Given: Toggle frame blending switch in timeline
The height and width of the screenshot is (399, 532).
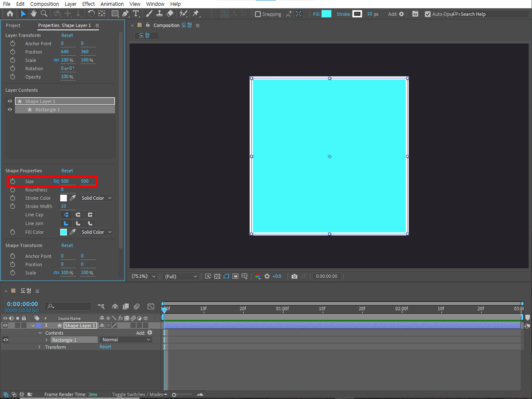Looking at the screenshot, I should [x=126, y=306].
